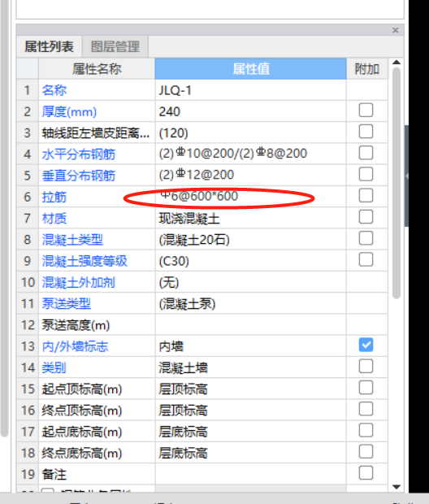Switch to 属性列表 tab
429x504 pixels.
point(50,46)
